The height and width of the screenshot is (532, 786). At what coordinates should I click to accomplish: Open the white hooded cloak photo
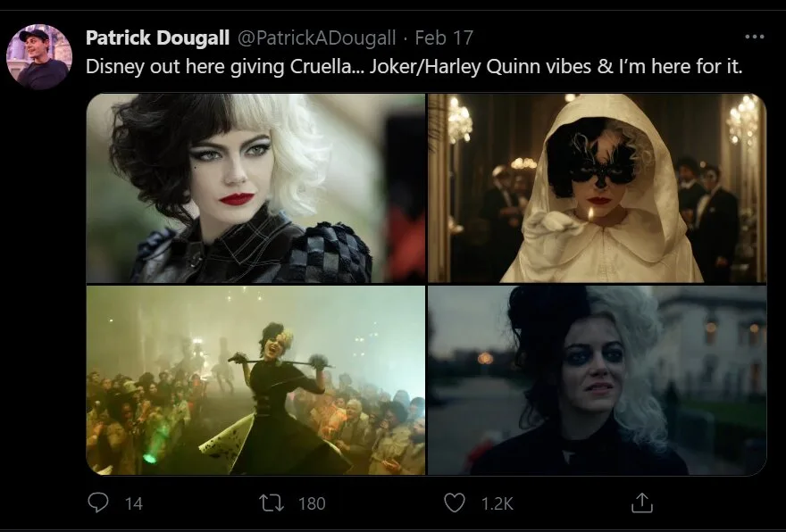point(597,188)
